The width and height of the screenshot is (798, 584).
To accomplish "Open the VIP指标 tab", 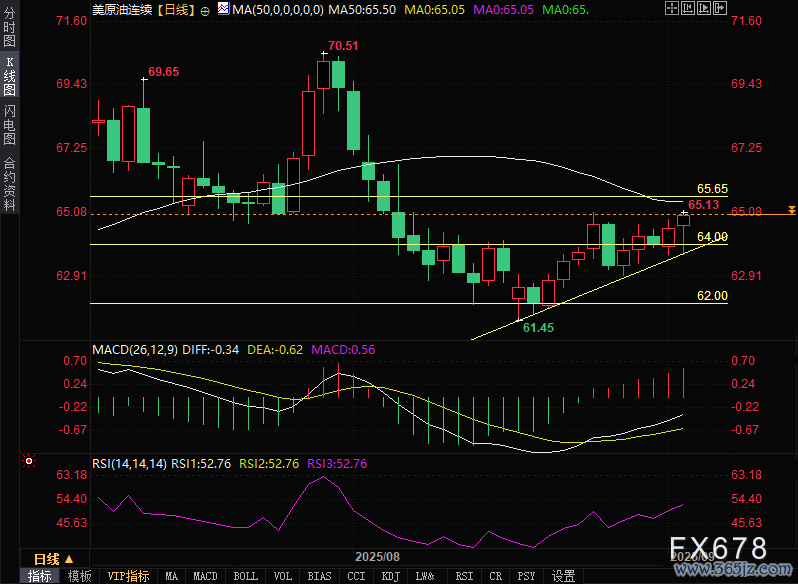I will [x=128, y=576].
